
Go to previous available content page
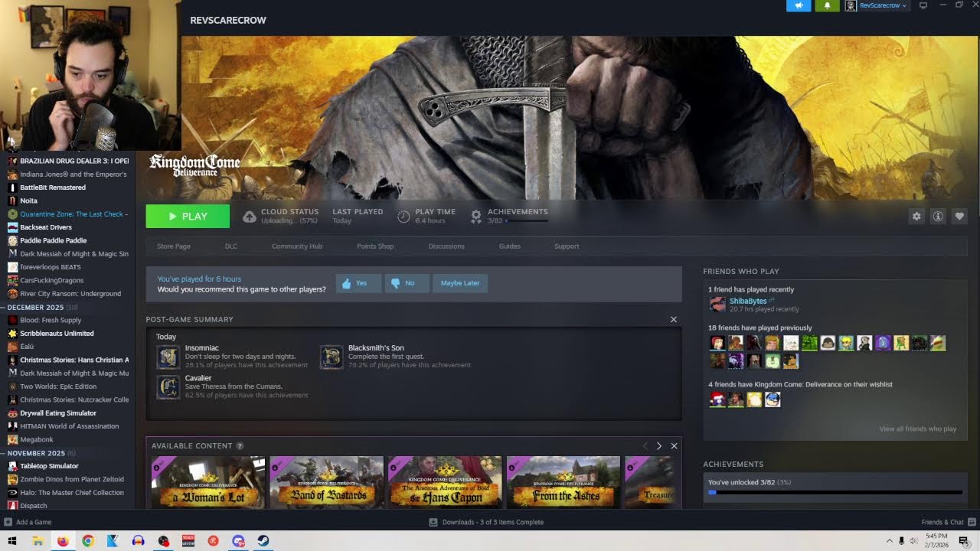(x=645, y=446)
